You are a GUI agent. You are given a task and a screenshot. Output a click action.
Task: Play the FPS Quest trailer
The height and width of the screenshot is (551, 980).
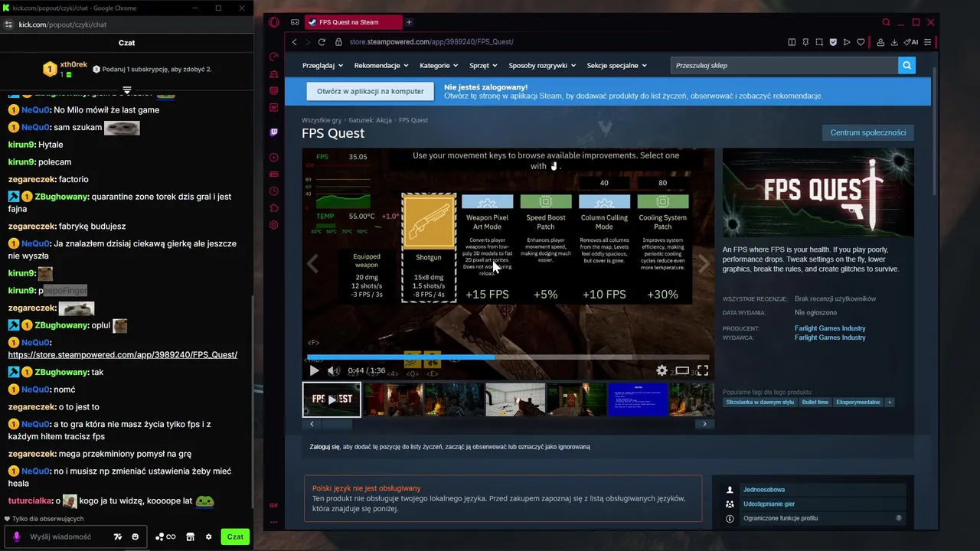(314, 370)
